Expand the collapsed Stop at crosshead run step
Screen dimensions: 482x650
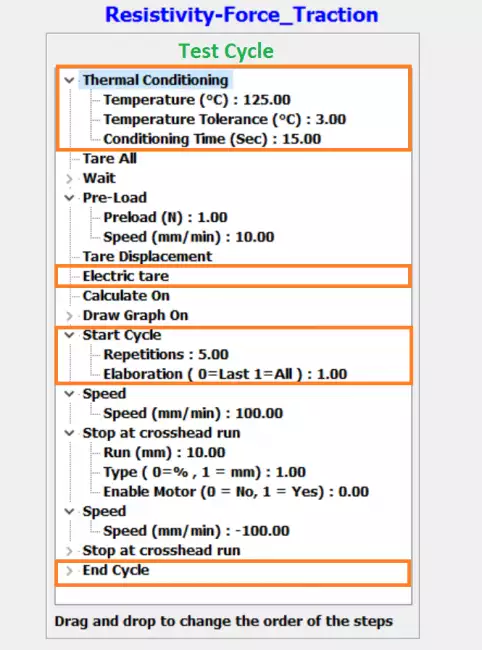(x=69, y=551)
